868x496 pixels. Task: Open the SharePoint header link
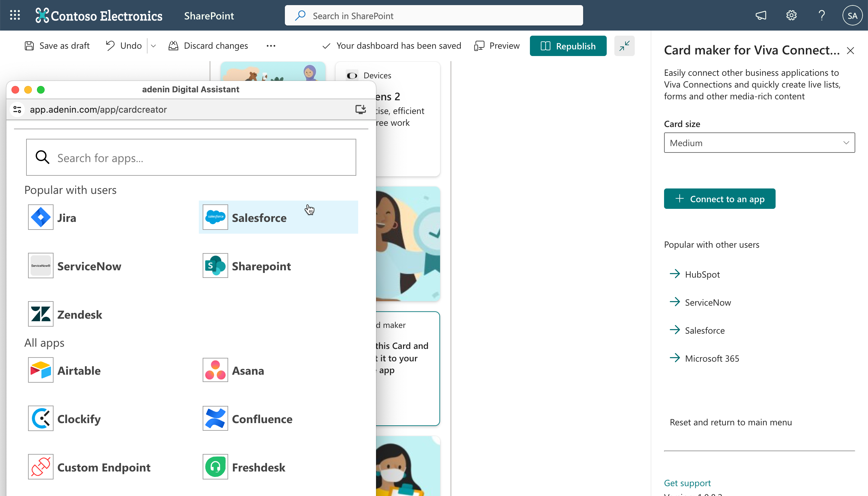coord(209,16)
